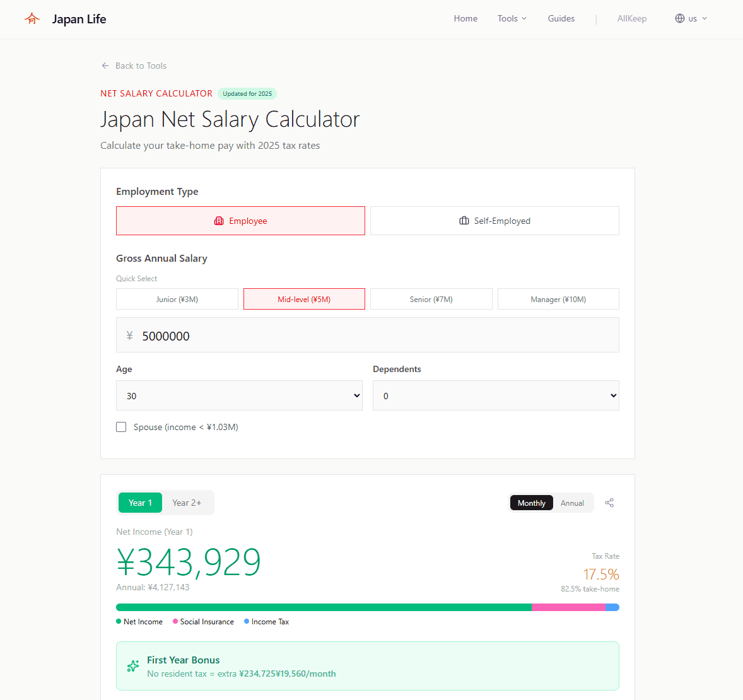
Task: Switch the results view to Annual
Action: tap(572, 503)
